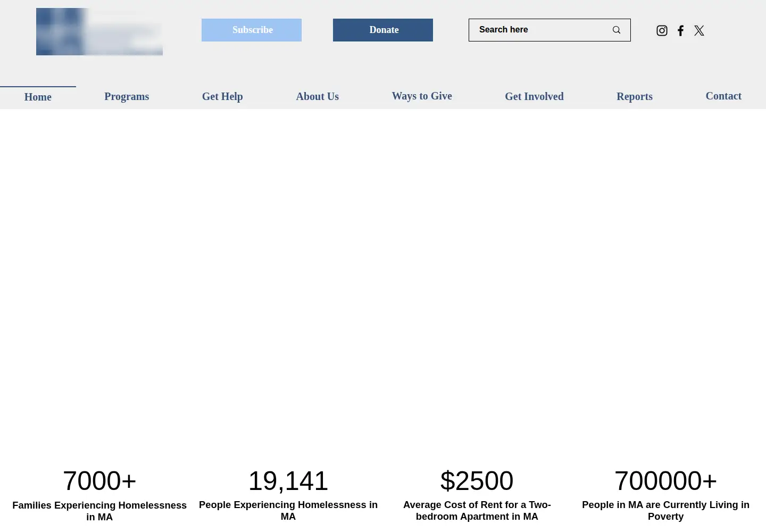The width and height of the screenshot is (766, 532).
Task: Click the Subscribe button
Action: click(252, 30)
